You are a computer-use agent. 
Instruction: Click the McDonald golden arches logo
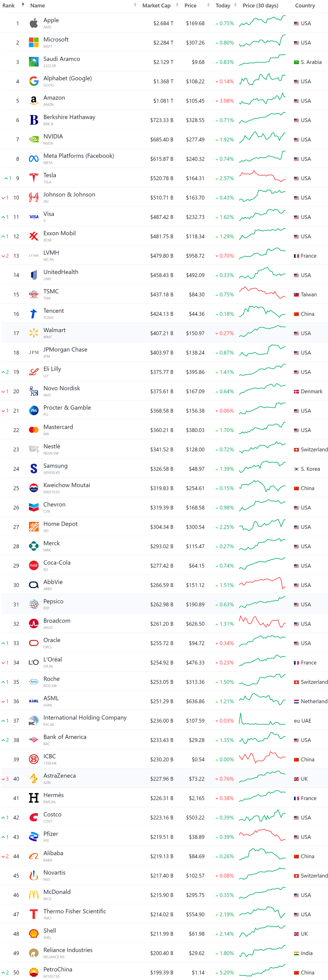pos(34,895)
